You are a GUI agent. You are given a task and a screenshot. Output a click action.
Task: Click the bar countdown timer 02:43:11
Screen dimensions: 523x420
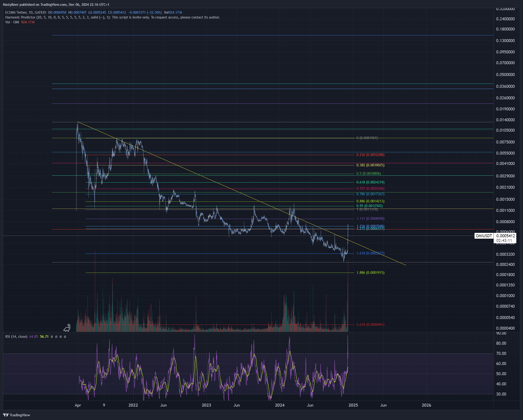[x=504, y=241]
